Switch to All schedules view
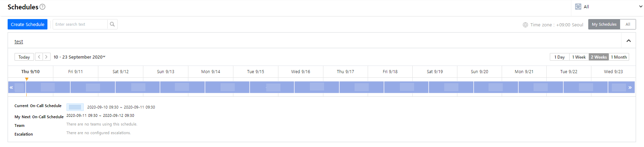Image resolution: width=644 pixels, height=147 pixels. pyautogui.click(x=628, y=24)
